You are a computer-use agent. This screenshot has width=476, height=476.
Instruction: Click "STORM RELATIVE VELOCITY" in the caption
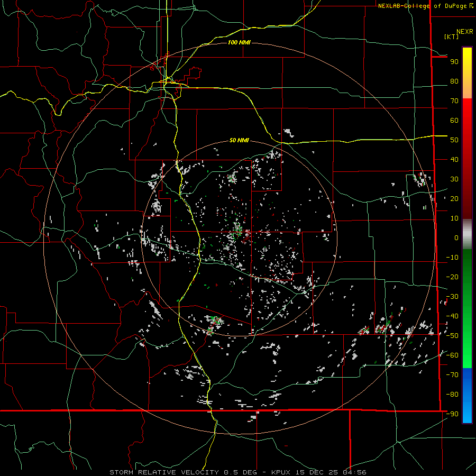[x=164, y=472]
